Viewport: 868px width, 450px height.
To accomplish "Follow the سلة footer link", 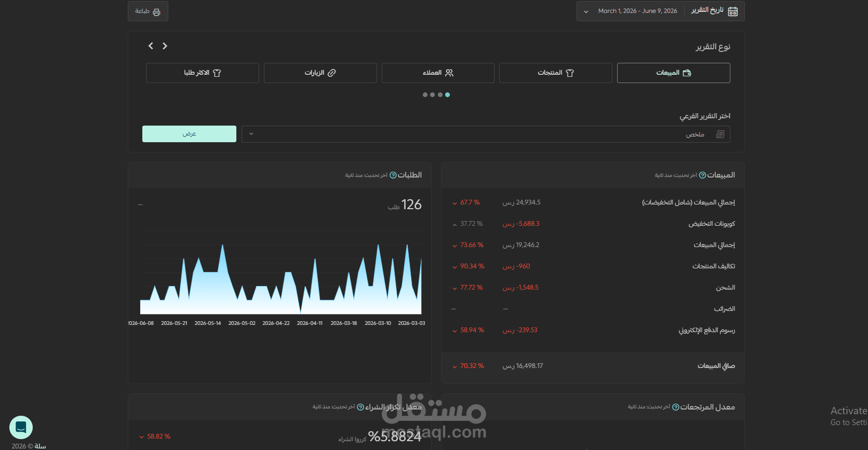I will (40, 446).
